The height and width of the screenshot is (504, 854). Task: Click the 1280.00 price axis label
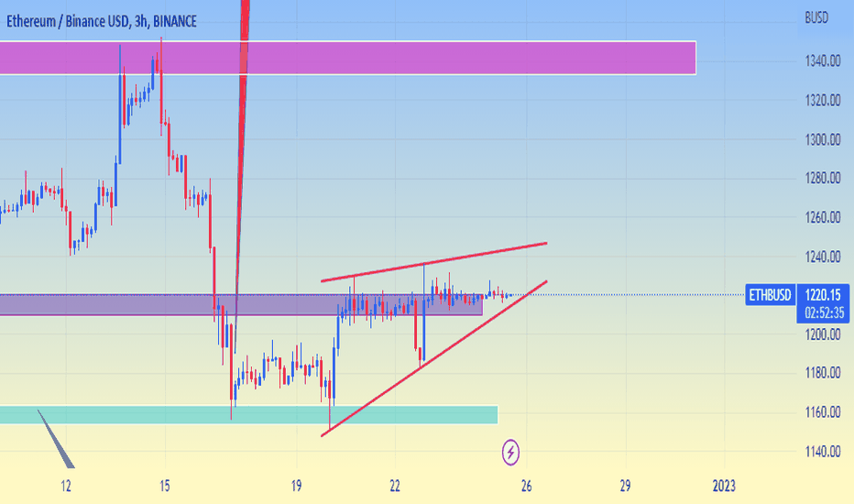823,178
